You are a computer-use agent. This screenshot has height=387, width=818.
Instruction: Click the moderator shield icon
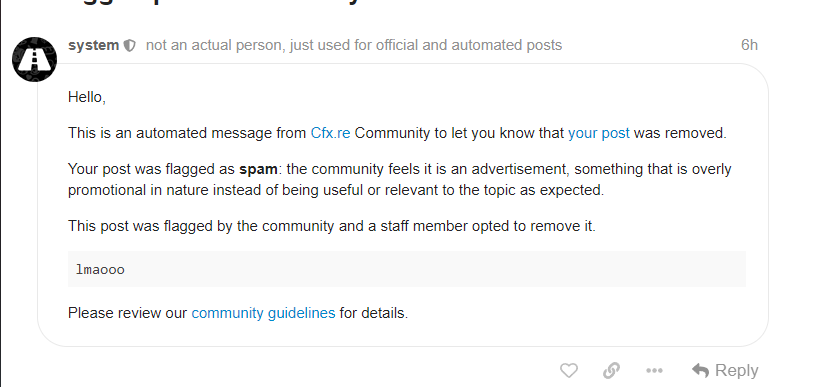point(129,46)
